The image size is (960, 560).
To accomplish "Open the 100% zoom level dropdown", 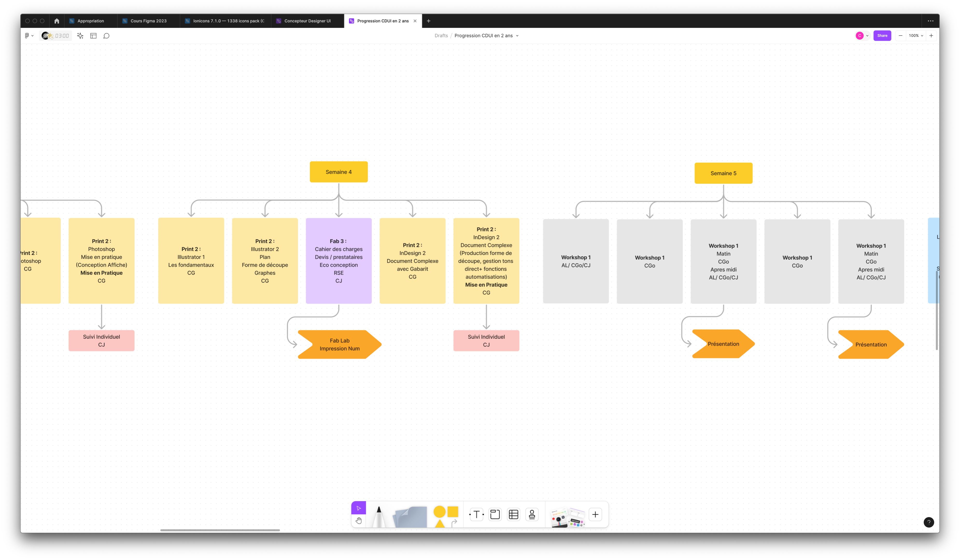I will (916, 36).
